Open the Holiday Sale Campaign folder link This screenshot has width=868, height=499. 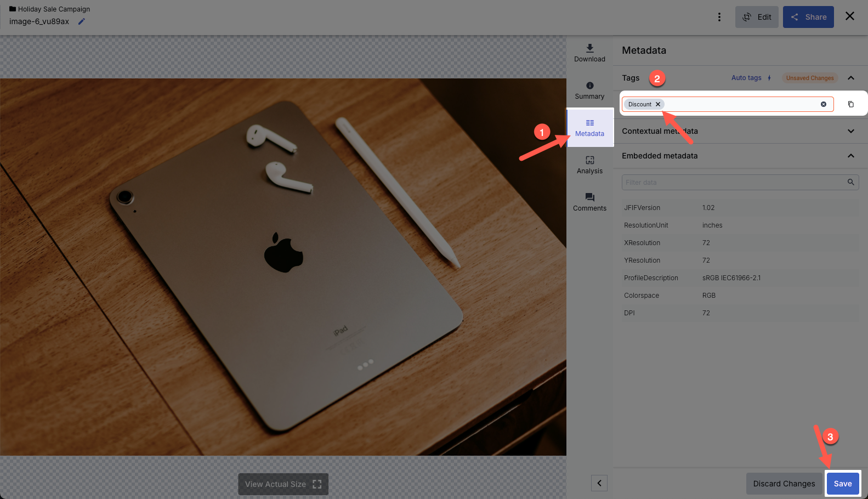[x=49, y=9]
